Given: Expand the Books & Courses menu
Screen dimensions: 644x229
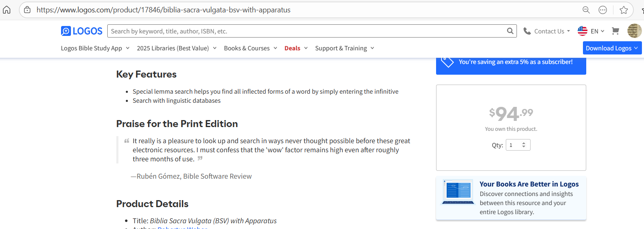Looking at the screenshot, I should point(250,48).
